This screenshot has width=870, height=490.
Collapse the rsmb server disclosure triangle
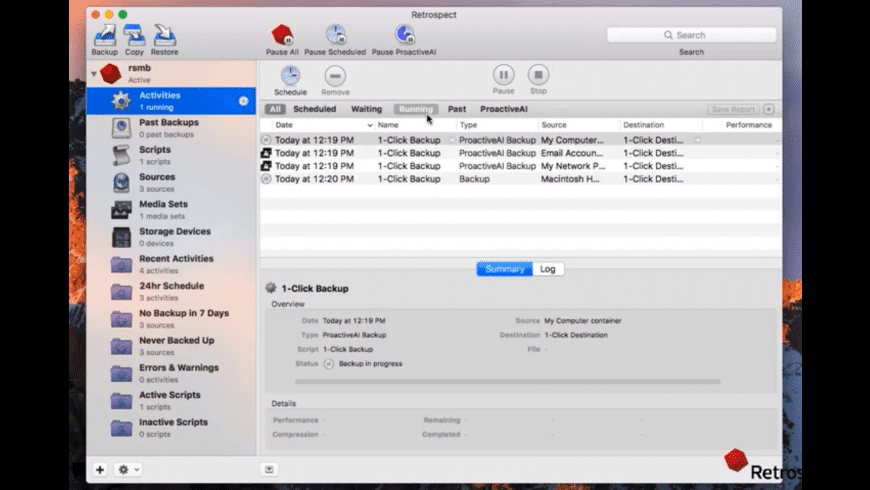(94, 73)
